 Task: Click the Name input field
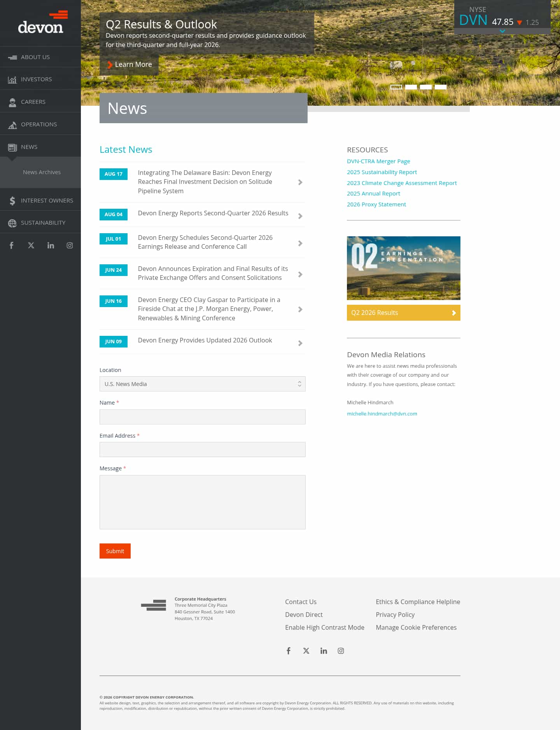point(203,417)
